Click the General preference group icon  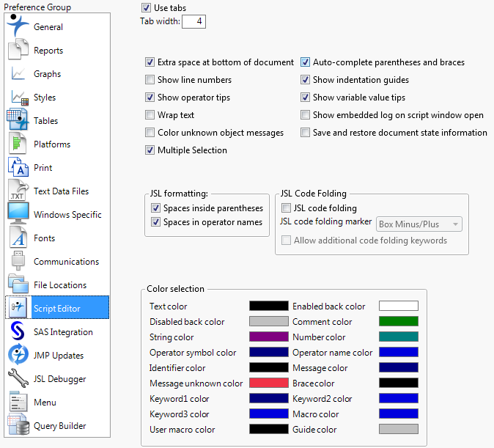point(18,26)
